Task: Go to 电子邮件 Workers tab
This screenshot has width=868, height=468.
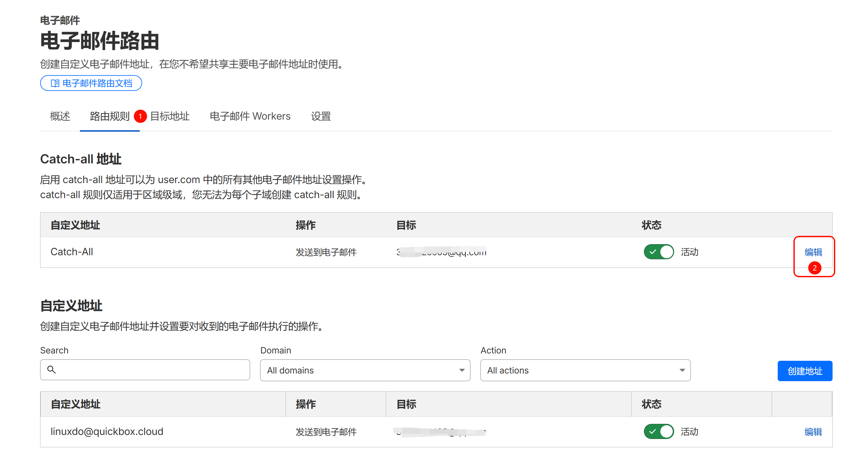Action: [x=250, y=116]
